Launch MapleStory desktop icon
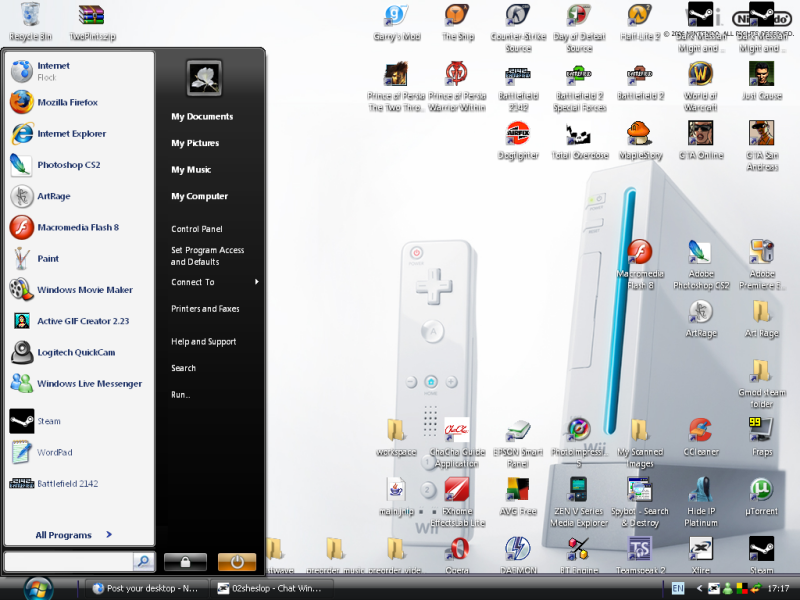 pyautogui.click(x=640, y=140)
